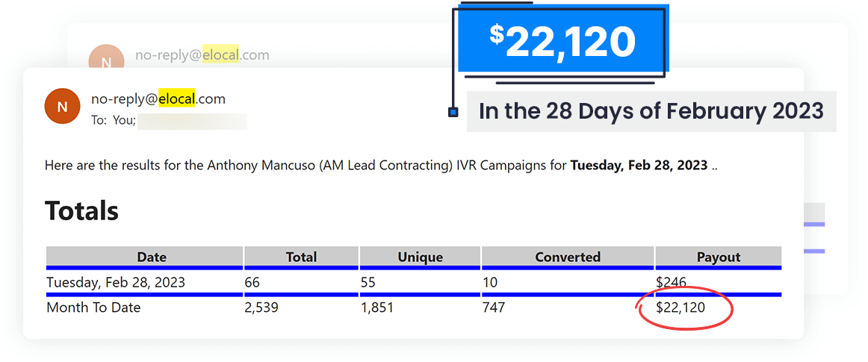Select the blurred recipient address field
The image size is (868, 362).
(192, 121)
